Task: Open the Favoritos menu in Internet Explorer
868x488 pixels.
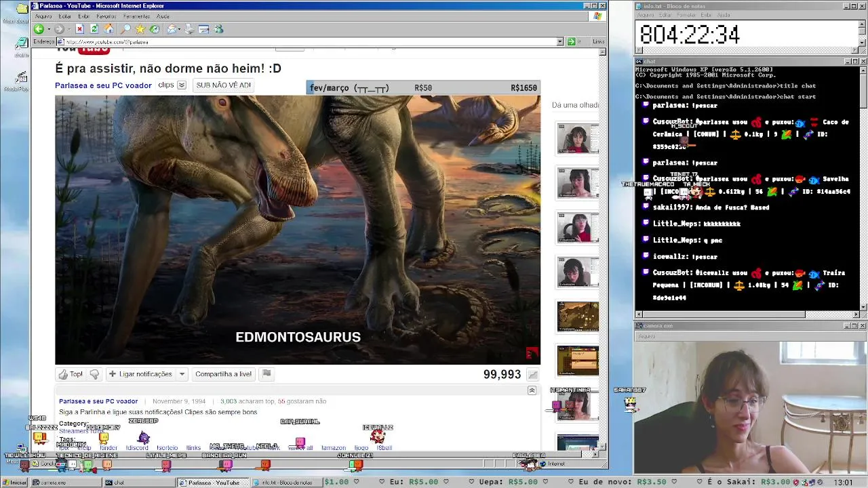Action: tap(106, 16)
